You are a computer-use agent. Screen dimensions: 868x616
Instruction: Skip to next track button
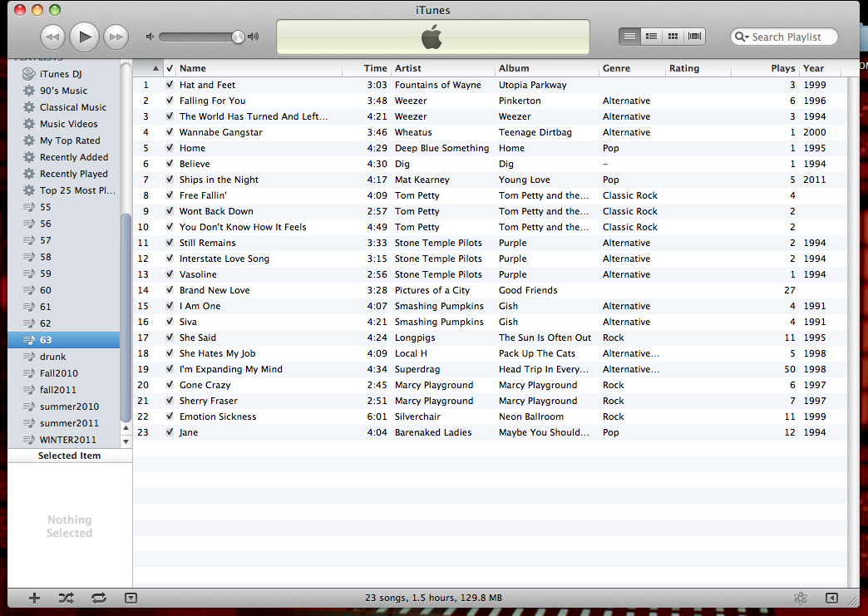116,37
